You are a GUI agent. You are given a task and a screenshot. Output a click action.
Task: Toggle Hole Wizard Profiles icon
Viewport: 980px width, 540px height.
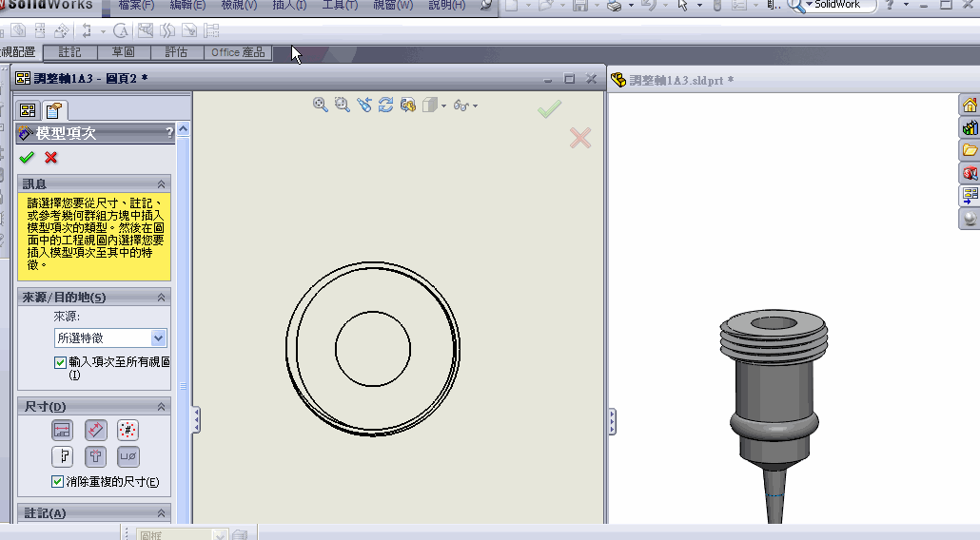[x=96, y=456]
